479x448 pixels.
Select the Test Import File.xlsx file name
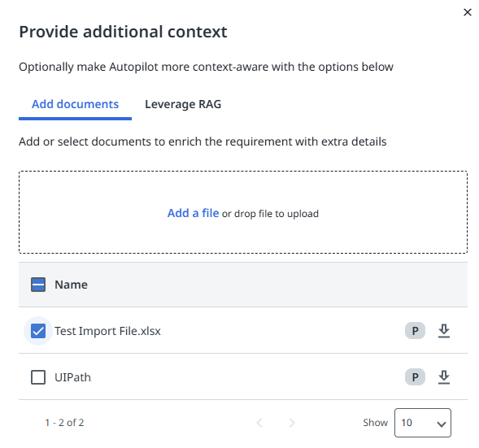[x=107, y=331]
